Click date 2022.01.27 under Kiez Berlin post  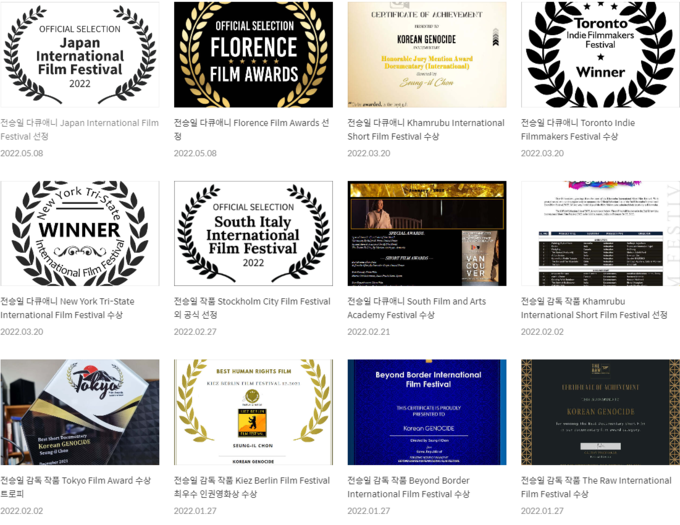pyautogui.click(x=195, y=511)
